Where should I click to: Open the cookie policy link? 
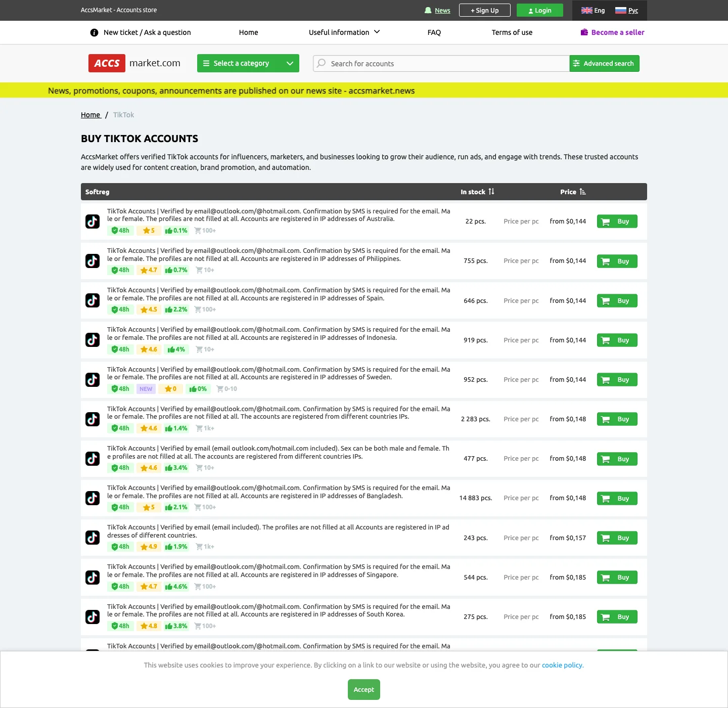point(562,665)
